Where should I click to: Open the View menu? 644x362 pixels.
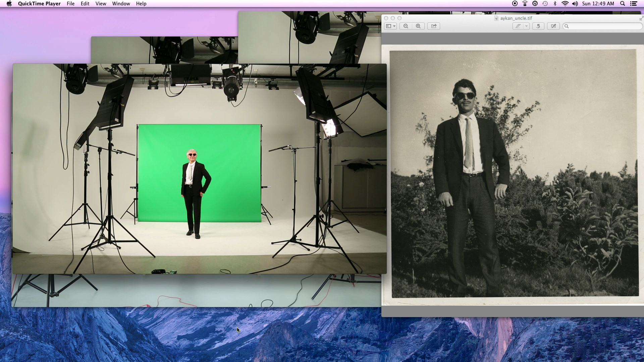coord(101,4)
